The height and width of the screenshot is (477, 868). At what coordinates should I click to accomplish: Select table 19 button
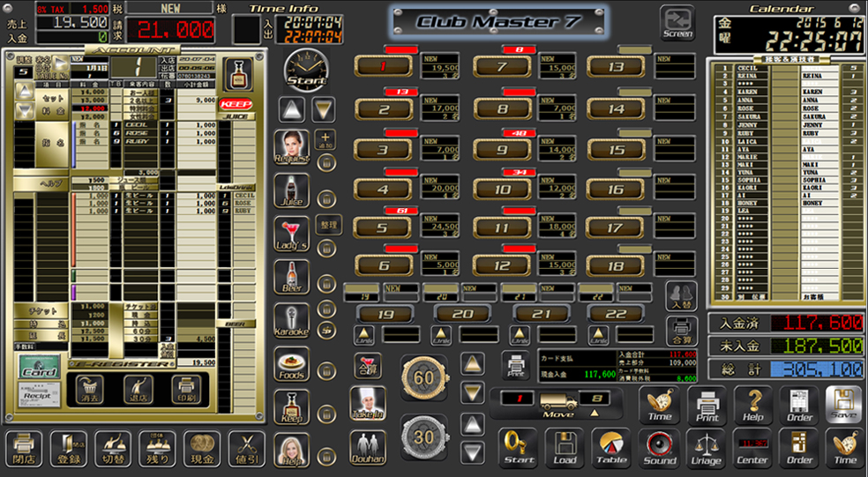tap(385, 315)
